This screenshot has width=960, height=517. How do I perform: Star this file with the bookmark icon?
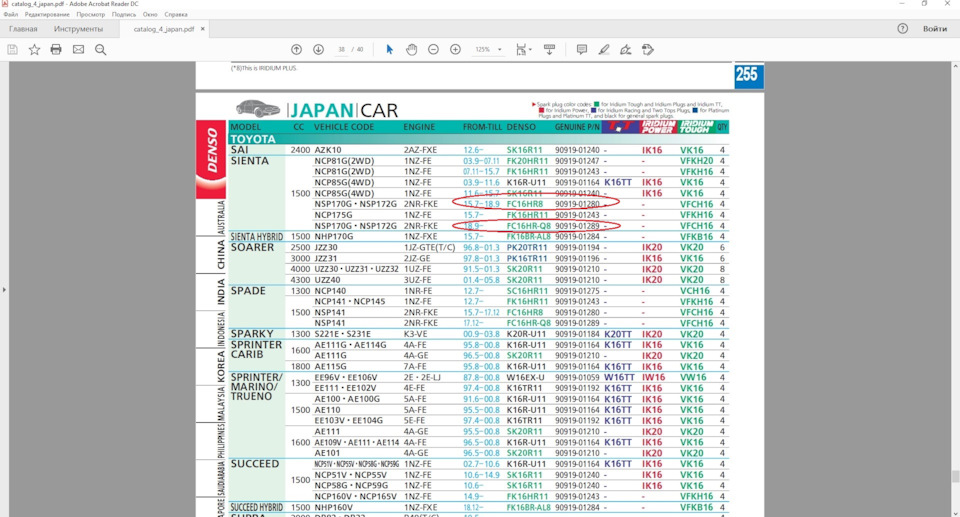pos(34,49)
